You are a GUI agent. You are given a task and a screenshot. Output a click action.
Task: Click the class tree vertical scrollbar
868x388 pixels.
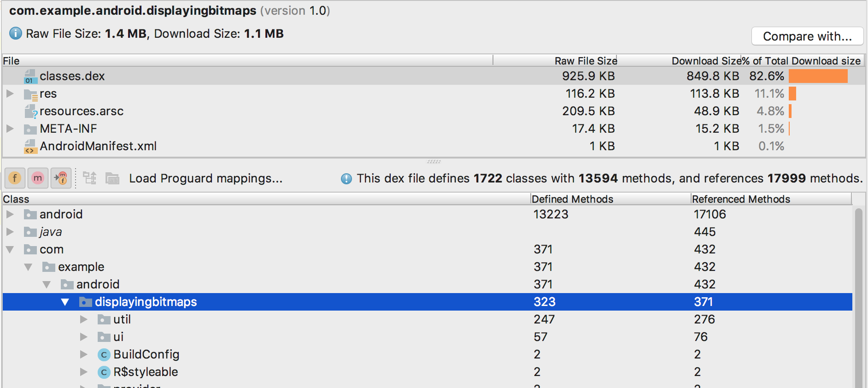point(858,295)
